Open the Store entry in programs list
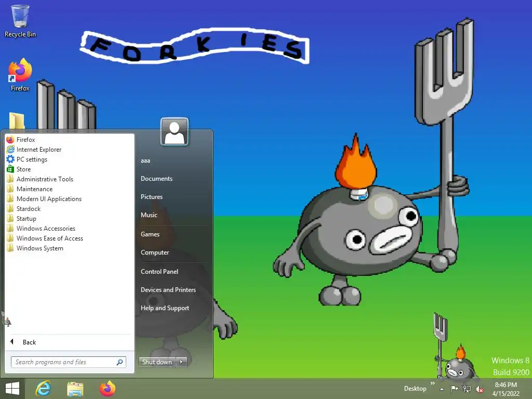Screen dimensions: 532x399 pyautogui.click(x=70, y=169)
